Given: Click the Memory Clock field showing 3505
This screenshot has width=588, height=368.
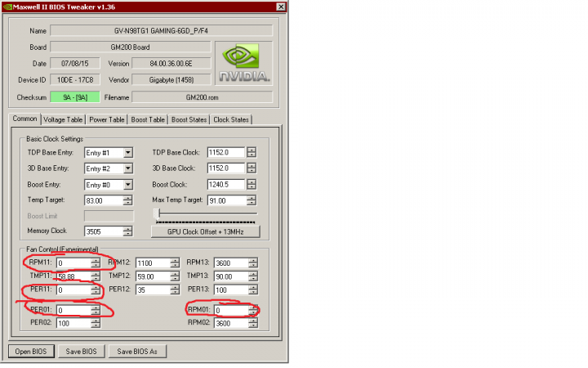Looking at the screenshot, I should (104, 231).
